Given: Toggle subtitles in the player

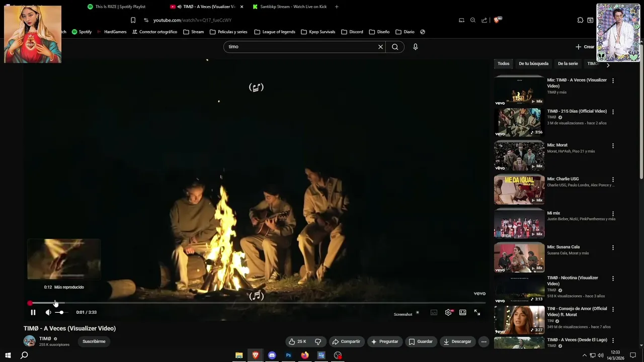Looking at the screenshot, I should (x=434, y=312).
